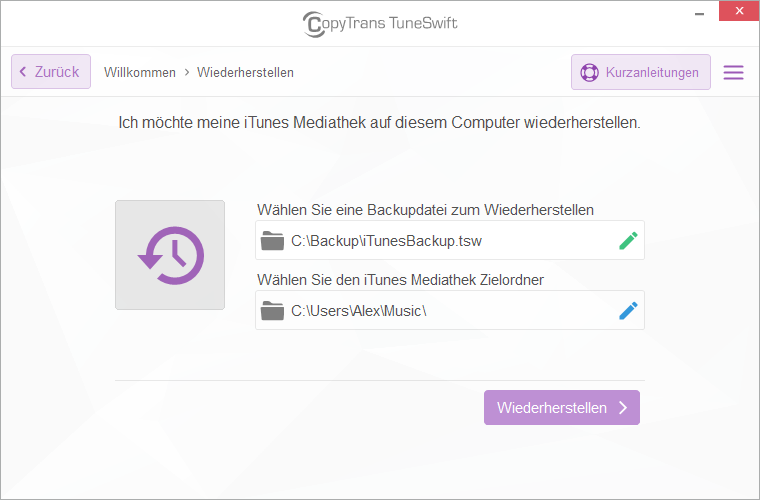Go back with the Zurück button
Viewport: 760px width, 500px height.
click(x=51, y=72)
